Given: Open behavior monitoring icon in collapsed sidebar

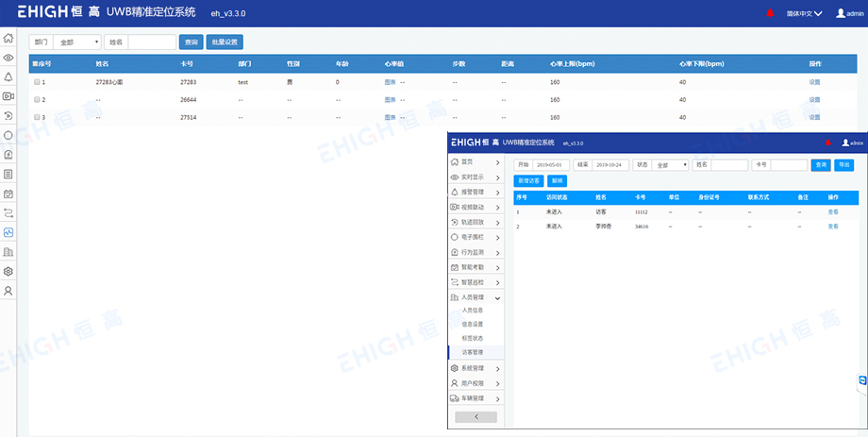Looking at the screenshot, I should click(8, 155).
